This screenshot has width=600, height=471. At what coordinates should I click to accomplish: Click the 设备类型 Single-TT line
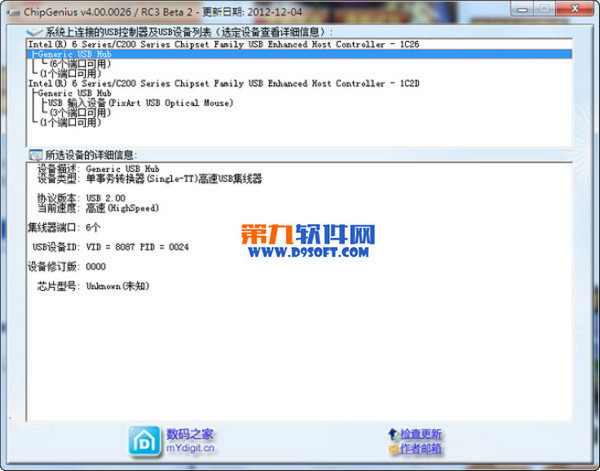point(150,179)
